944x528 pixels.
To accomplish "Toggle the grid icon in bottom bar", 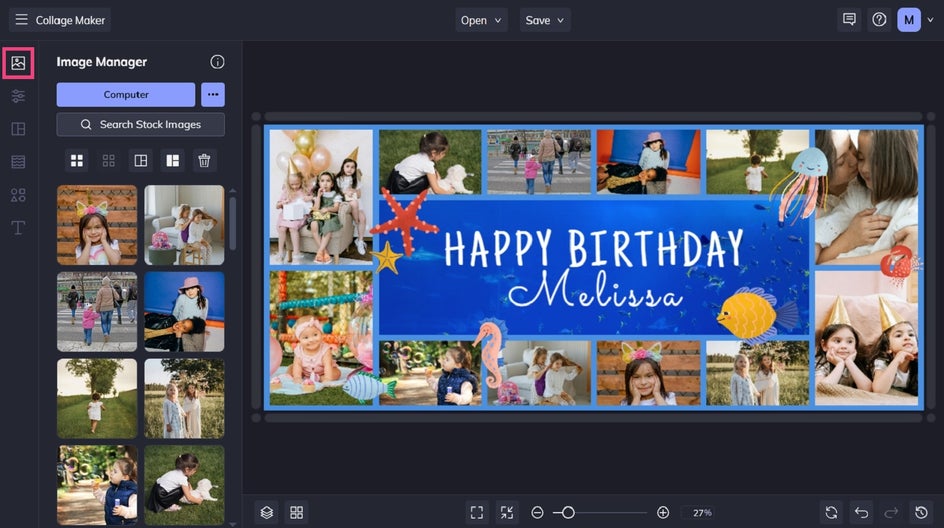I will tap(297, 512).
